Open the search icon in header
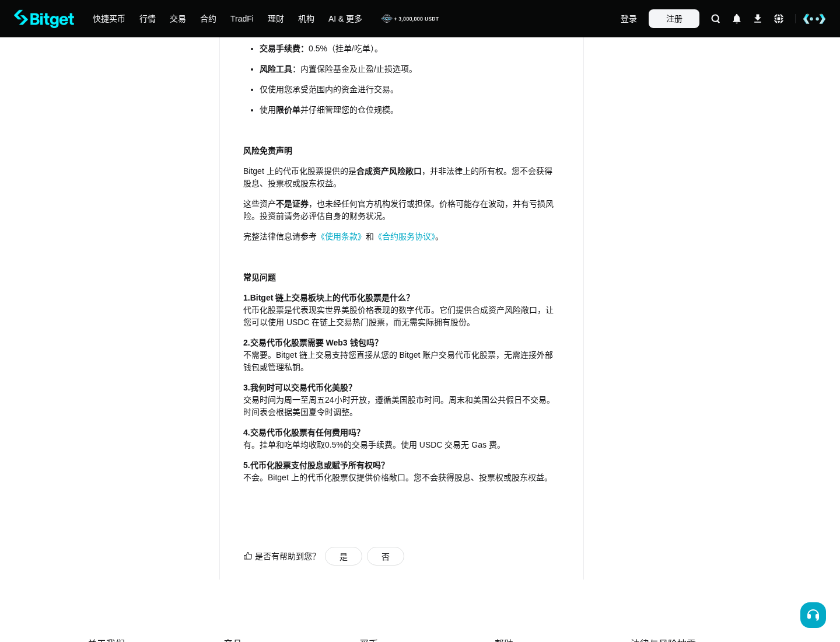This screenshot has width=840, height=642. coord(716,19)
